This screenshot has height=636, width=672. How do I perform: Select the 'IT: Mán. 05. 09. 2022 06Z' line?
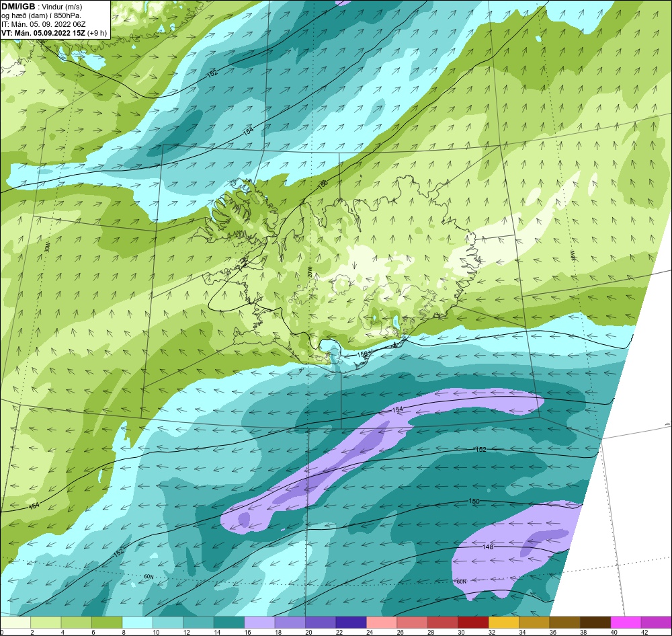pos(43,24)
